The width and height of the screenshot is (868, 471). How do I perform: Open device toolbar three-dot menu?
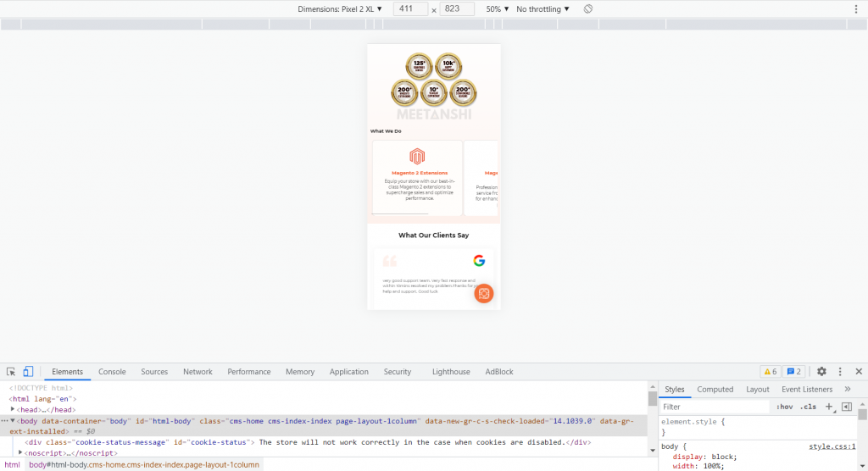(856, 8)
